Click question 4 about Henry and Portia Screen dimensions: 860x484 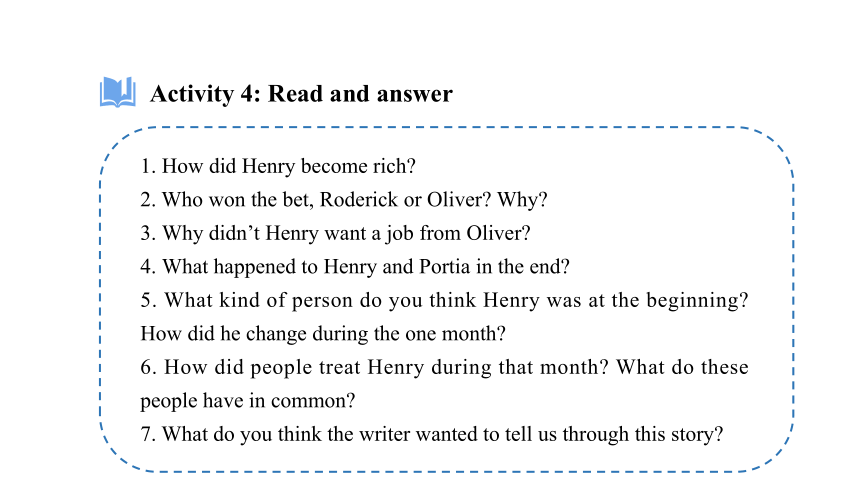coord(355,267)
